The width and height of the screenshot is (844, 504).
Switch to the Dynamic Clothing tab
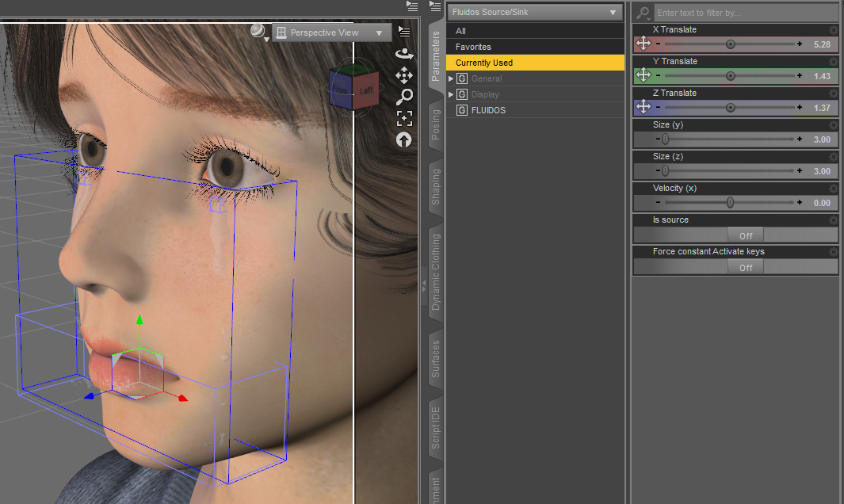pyautogui.click(x=435, y=272)
